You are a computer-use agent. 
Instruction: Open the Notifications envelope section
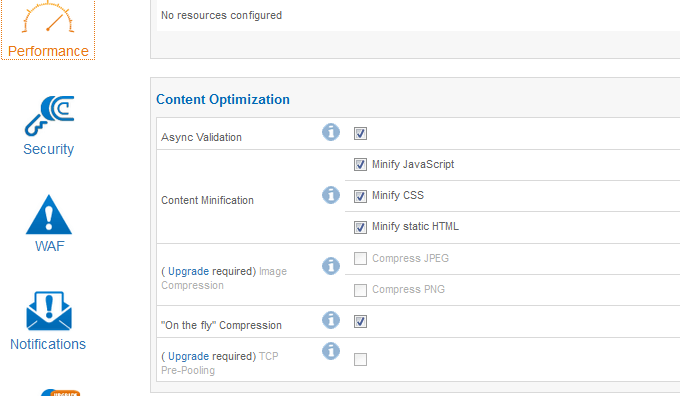pyautogui.click(x=48, y=321)
